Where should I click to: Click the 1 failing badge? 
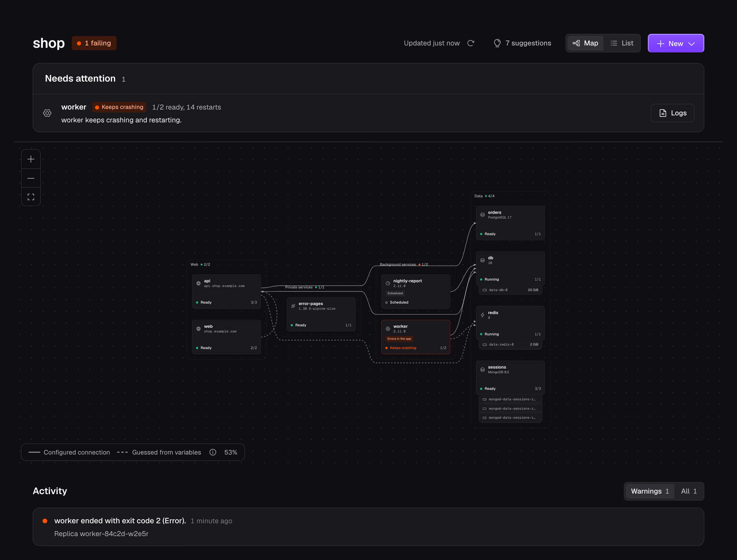[x=94, y=43]
